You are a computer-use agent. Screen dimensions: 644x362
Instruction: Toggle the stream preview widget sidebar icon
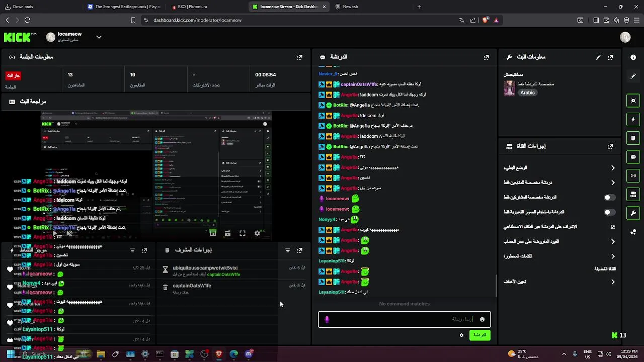click(633, 101)
